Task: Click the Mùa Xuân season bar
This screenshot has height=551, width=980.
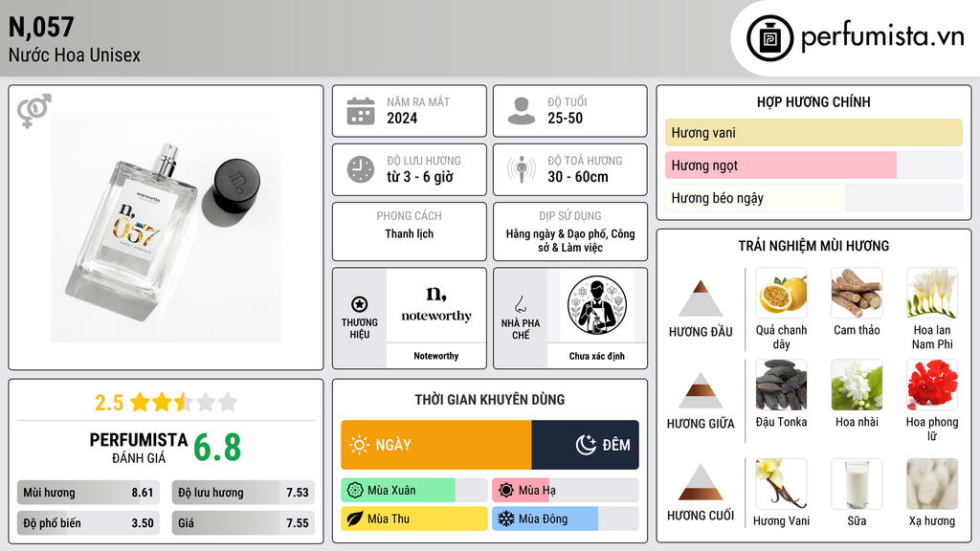Action: 413,490
